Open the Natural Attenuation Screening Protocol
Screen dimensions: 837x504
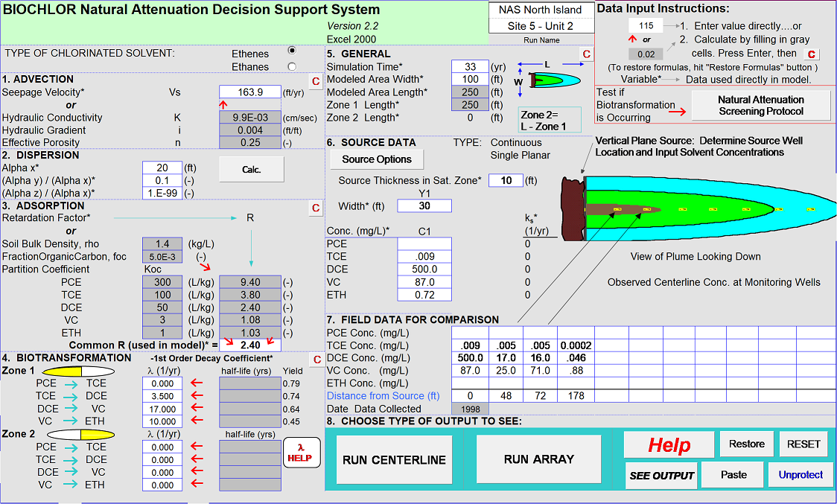click(x=760, y=106)
